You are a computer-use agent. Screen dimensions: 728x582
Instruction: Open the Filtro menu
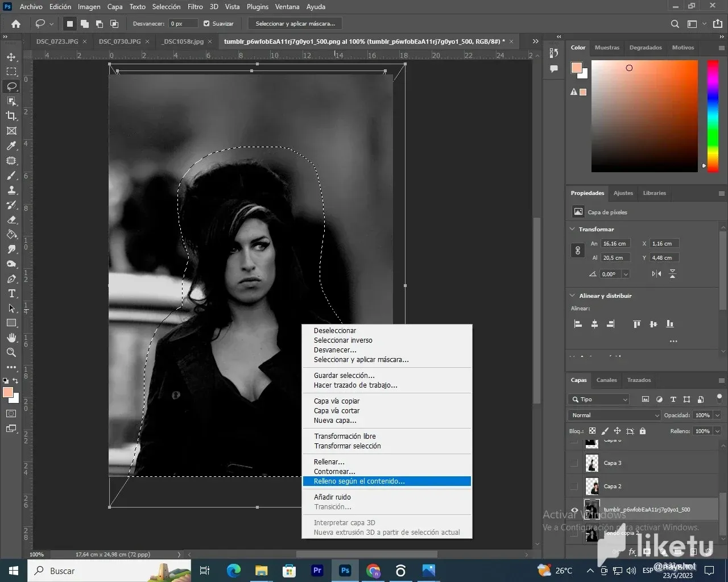(195, 7)
